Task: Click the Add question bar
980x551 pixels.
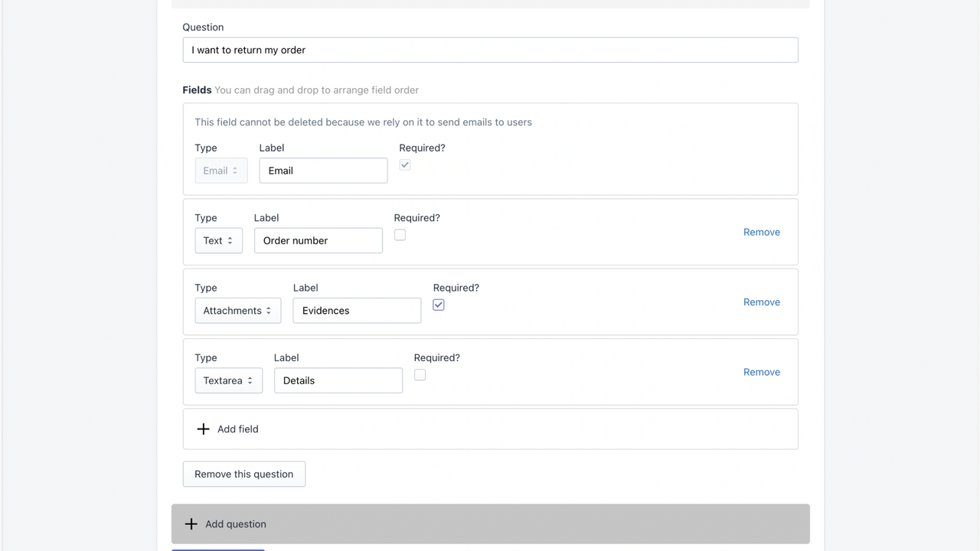Action: (x=490, y=524)
